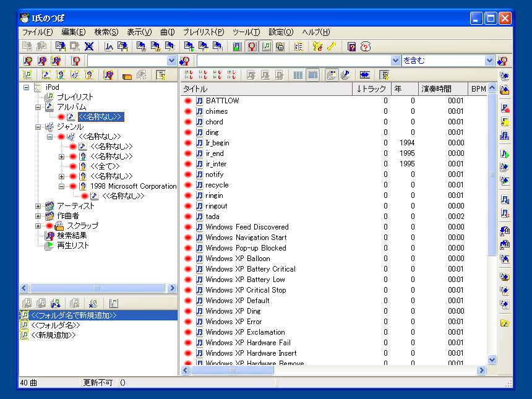Click the track list vertical scrollbar thumb
The image size is (532, 399).
point(492,174)
